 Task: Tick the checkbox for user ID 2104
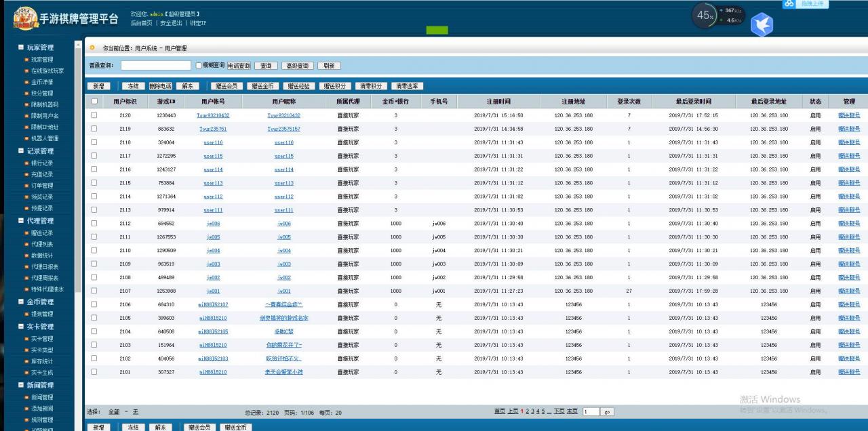click(94, 331)
